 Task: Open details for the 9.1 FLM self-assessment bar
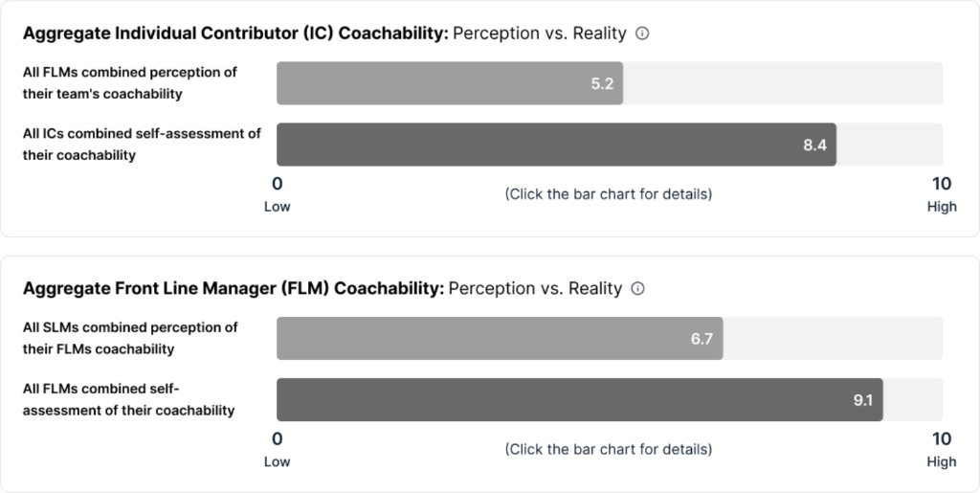pyautogui.click(x=579, y=399)
